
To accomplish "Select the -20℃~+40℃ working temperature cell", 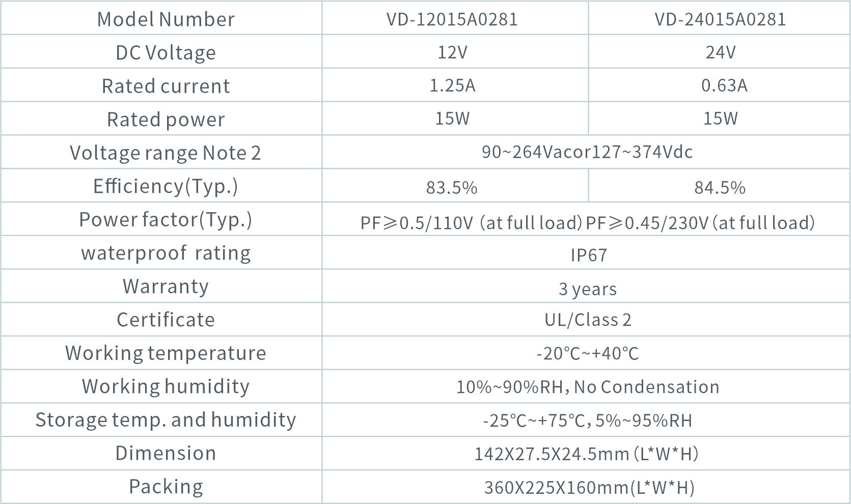I will (x=587, y=353).
